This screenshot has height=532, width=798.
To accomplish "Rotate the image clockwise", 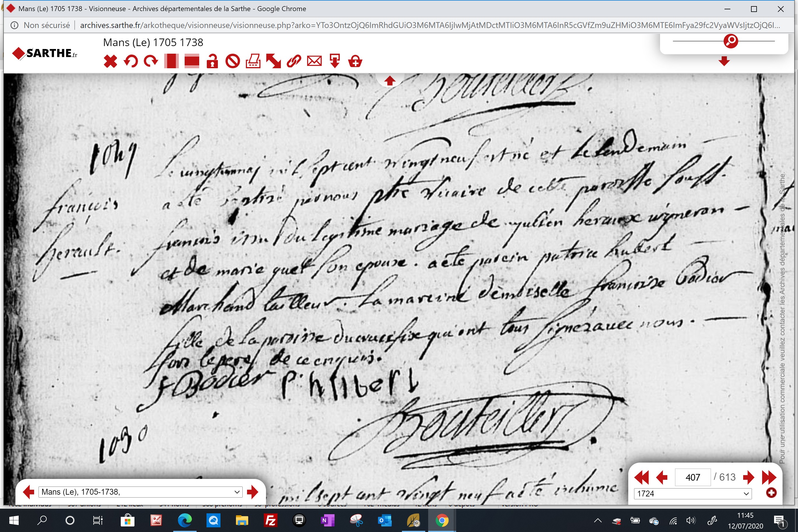I will (151, 62).
